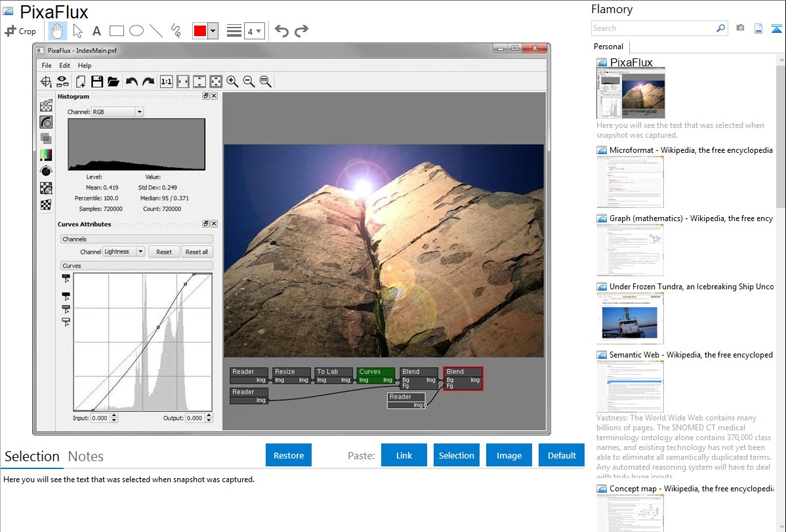
Task: Click the red color swatch
Action: click(199, 31)
